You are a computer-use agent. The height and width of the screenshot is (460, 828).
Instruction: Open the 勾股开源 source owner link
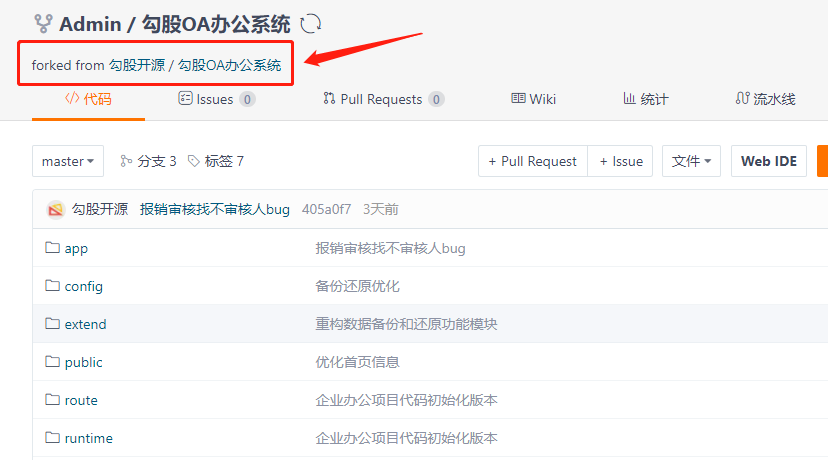[x=137, y=65]
